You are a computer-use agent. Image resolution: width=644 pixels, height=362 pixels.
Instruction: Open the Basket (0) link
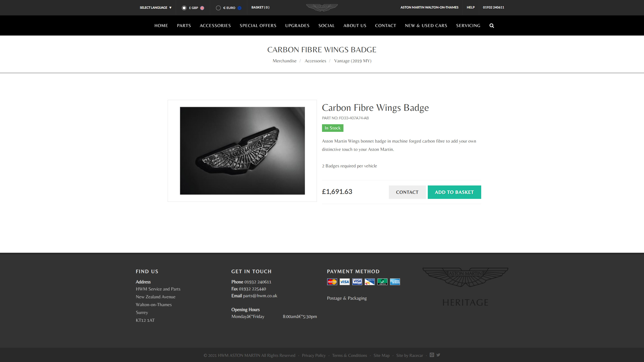260,7
